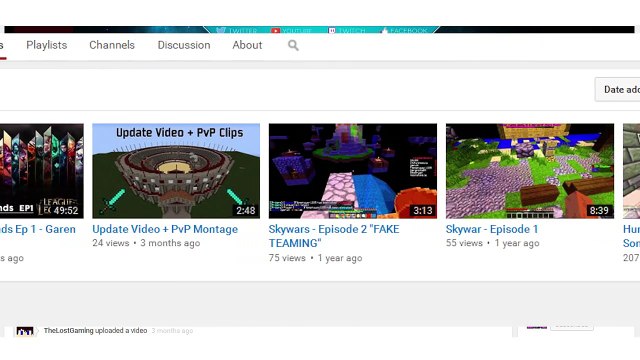Switch to the Channels tab
The width and height of the screenshot is (640, 360).
click(x=112, y=45)
